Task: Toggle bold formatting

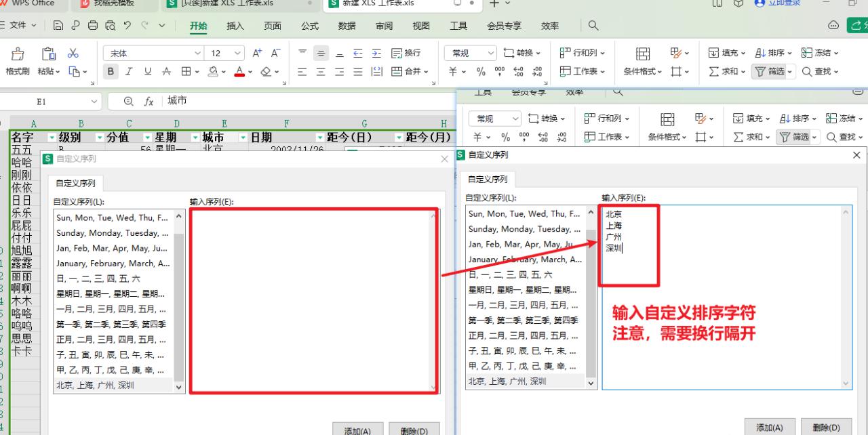Action: [111, 71]
